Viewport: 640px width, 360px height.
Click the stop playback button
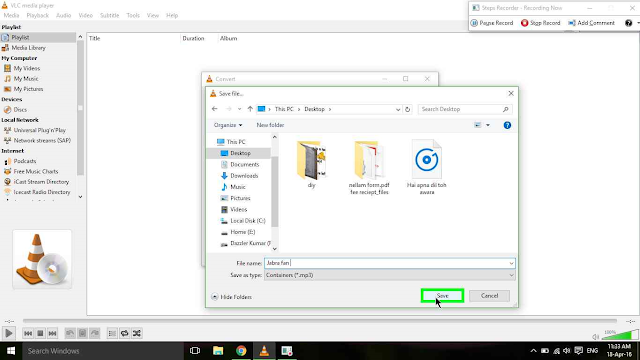(40, 333)
